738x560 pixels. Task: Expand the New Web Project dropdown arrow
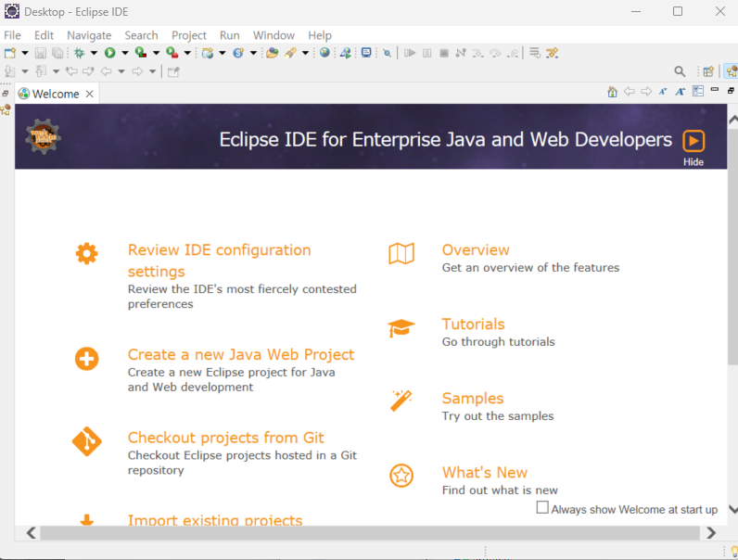[x=223, y=53]
